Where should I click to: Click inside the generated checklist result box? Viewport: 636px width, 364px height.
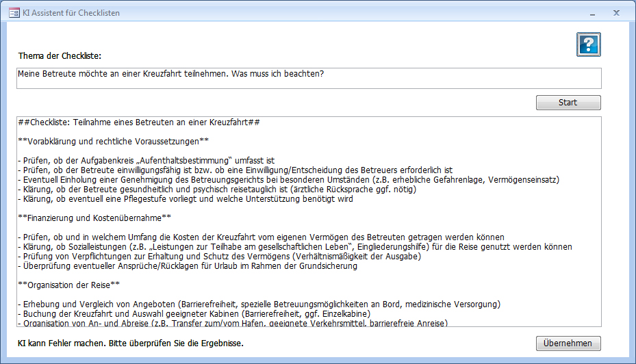click(309, 222)
